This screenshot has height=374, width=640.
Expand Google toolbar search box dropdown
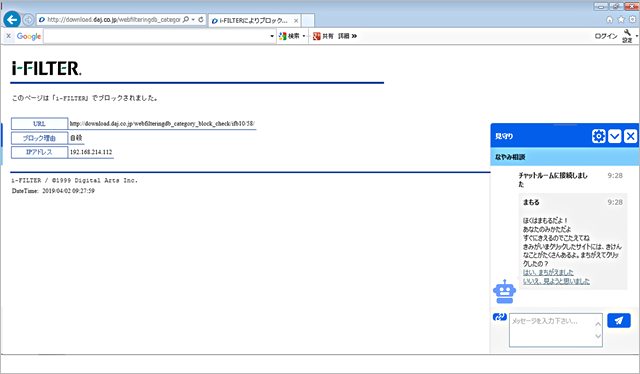point(272,36)
